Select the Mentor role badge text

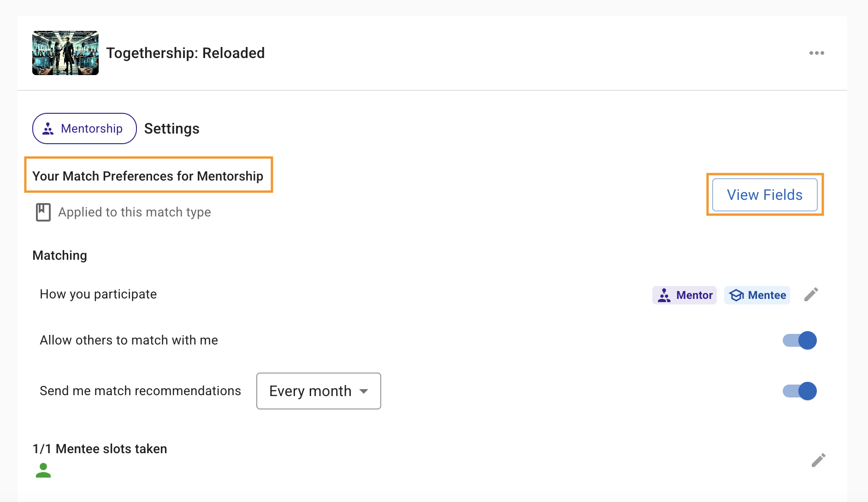(x=694, y=295)
